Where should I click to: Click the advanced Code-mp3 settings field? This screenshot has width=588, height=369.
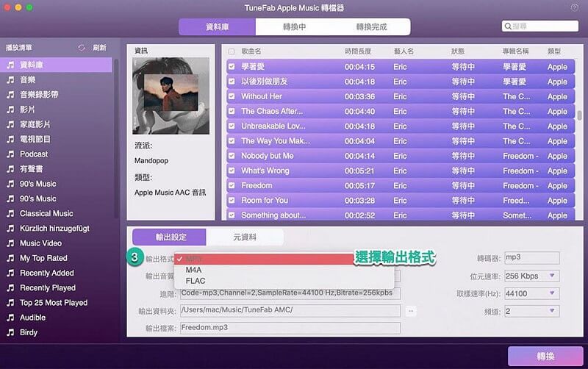tap(290, 293)
